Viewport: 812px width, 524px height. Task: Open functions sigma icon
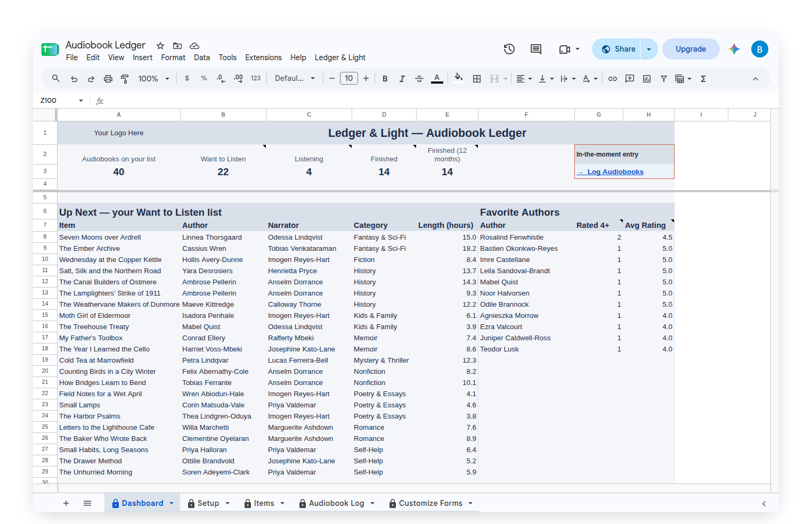coord(703,79)
